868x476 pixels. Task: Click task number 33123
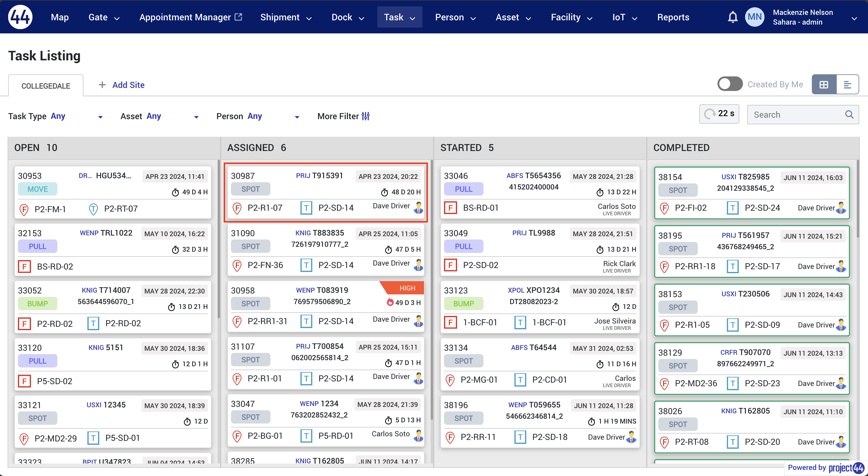pos(456,290)
